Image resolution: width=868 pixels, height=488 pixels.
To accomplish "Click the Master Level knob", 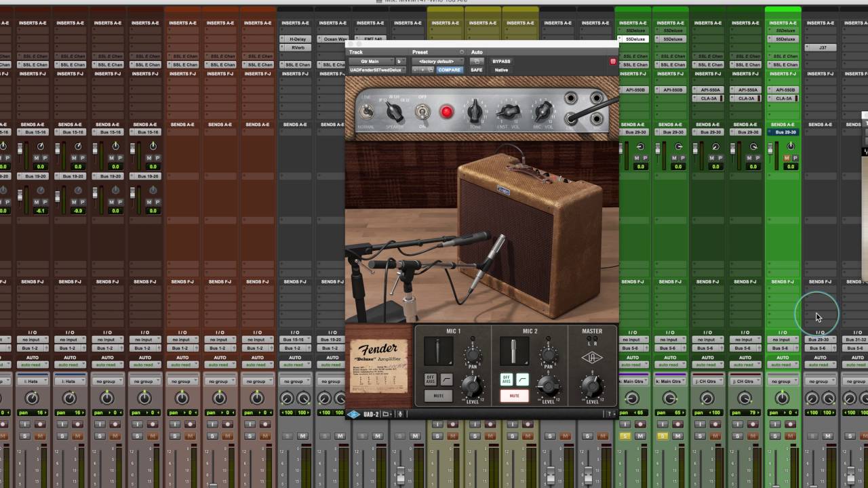I will pos(591,386).
